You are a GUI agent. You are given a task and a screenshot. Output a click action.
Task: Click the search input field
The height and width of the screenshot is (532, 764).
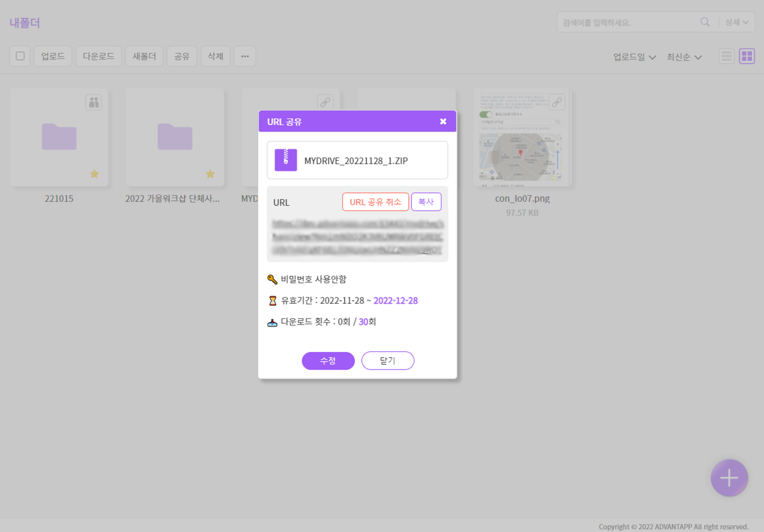point(627,22)
